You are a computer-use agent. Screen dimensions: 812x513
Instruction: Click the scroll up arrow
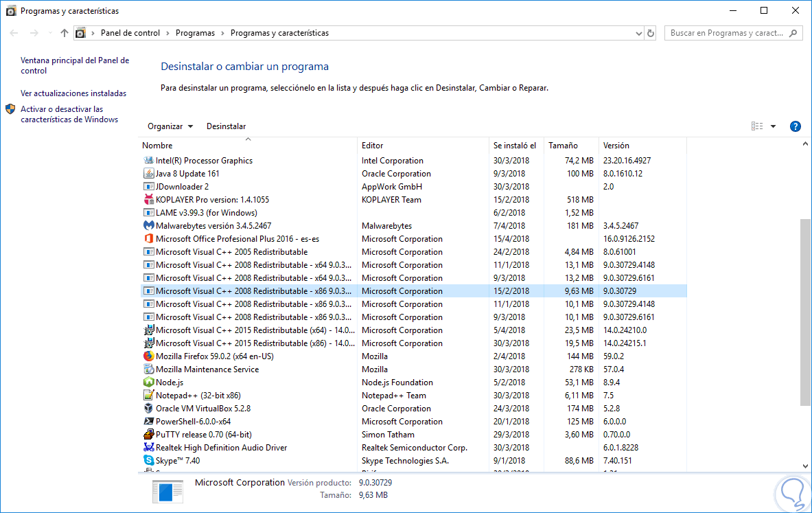(805, 144)
